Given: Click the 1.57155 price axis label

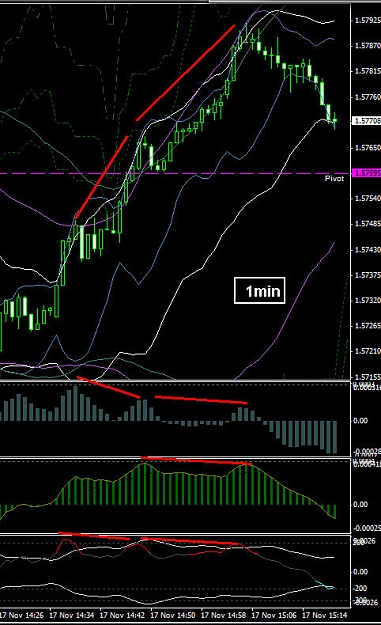Looking at the screenshot, I should [367, 376].
